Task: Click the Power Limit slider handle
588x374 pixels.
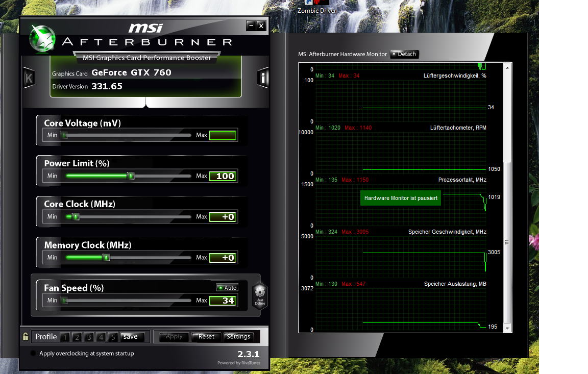Action: pos(131,176)
